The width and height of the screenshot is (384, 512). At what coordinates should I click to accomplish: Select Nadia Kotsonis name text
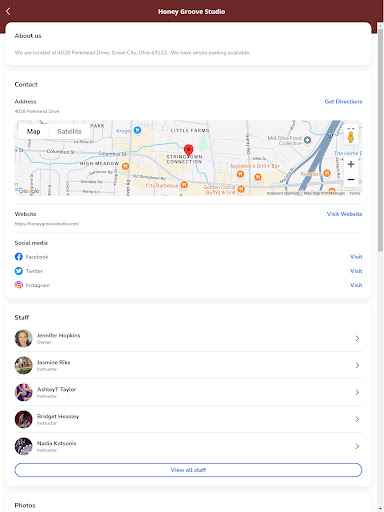[56, 443]
